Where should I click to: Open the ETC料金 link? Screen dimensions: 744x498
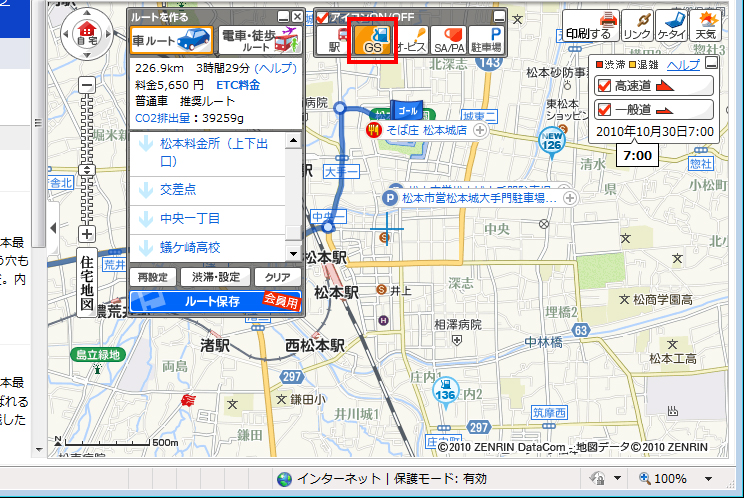[x=238, y=85]
